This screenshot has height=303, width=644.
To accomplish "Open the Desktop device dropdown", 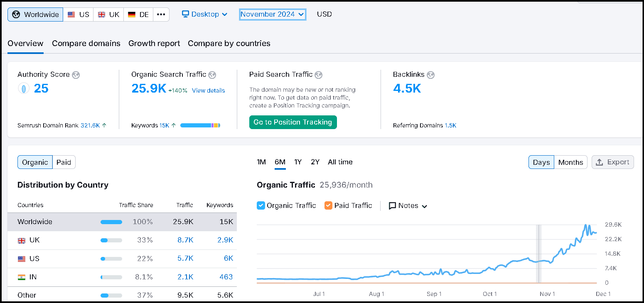I will pyautogui.click(x=205, y=15).
